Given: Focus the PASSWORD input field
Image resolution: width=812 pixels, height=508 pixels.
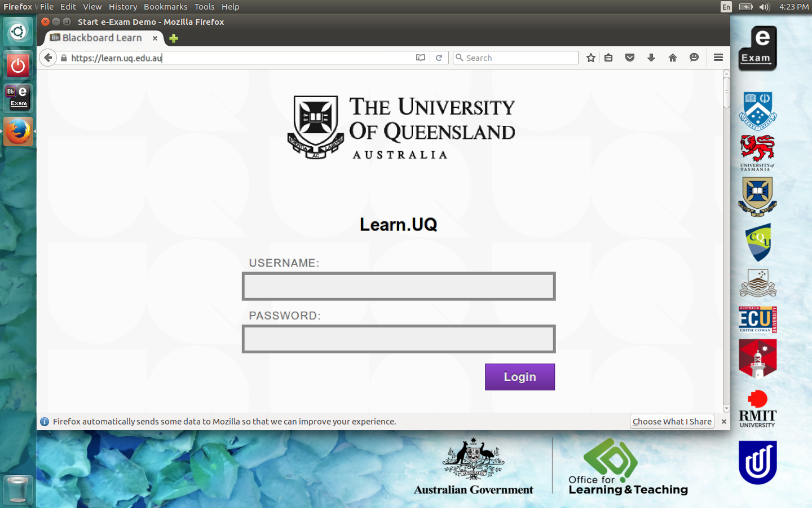Looking at the screenshot, I should coord(399,339).
